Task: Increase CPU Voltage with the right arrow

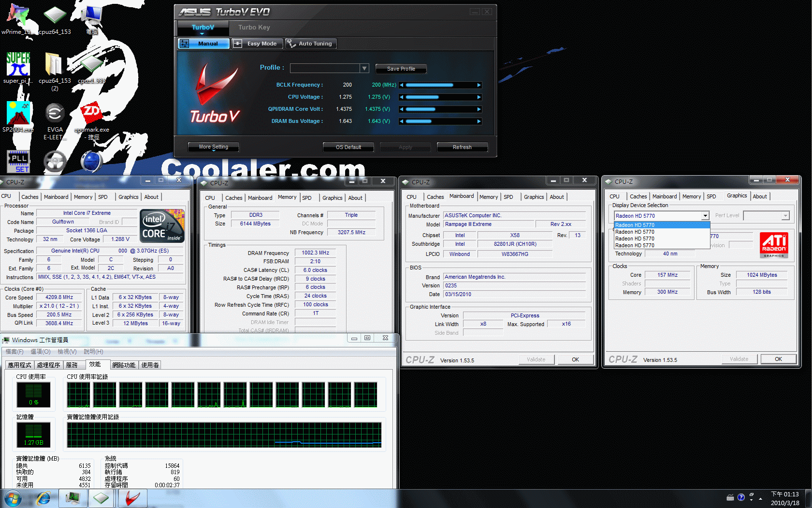Action: (x=479, y=97)
